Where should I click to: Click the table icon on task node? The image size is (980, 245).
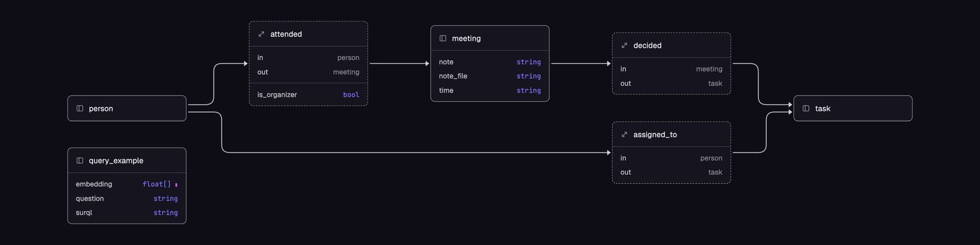tap(806, 108)
